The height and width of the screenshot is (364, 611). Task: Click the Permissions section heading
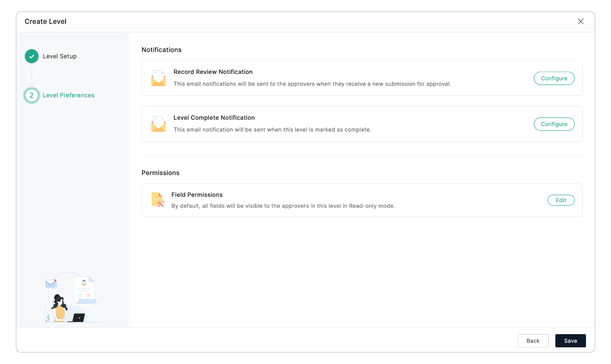point(160,173)
